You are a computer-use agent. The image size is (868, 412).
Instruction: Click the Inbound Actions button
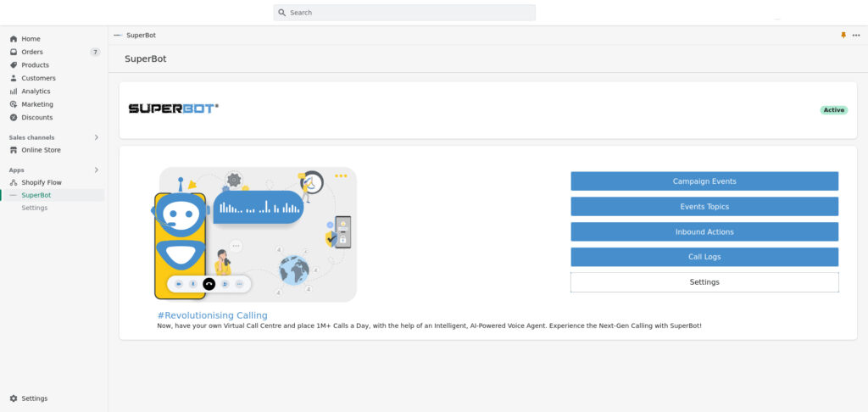pyautogui.click(x=704, y=232)
